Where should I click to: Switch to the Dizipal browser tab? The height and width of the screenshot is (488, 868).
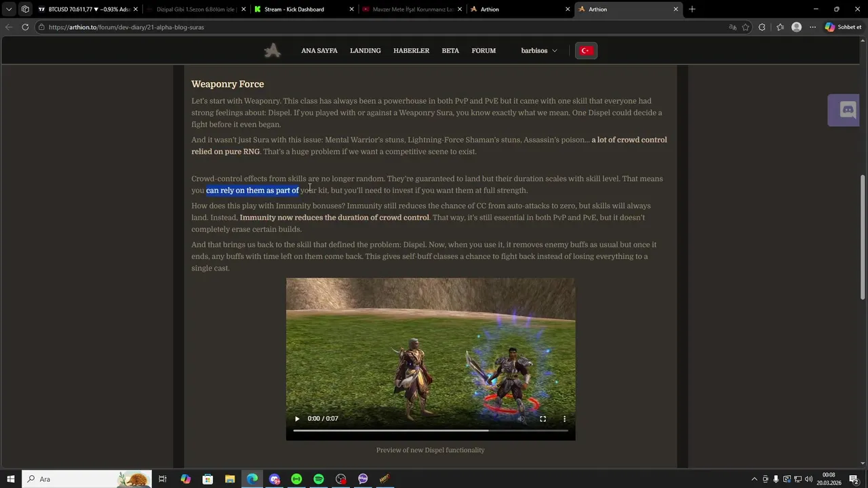pos(196,9)
